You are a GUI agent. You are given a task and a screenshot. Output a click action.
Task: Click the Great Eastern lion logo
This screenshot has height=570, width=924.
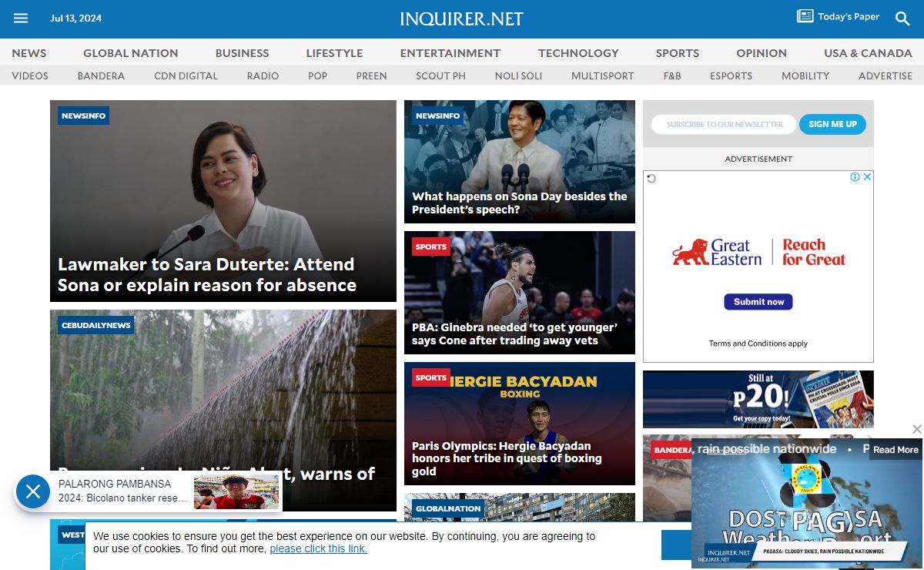690,253
